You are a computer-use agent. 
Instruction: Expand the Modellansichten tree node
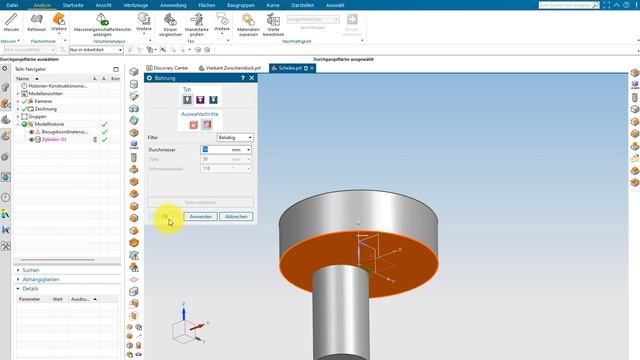tap(18, 94)
